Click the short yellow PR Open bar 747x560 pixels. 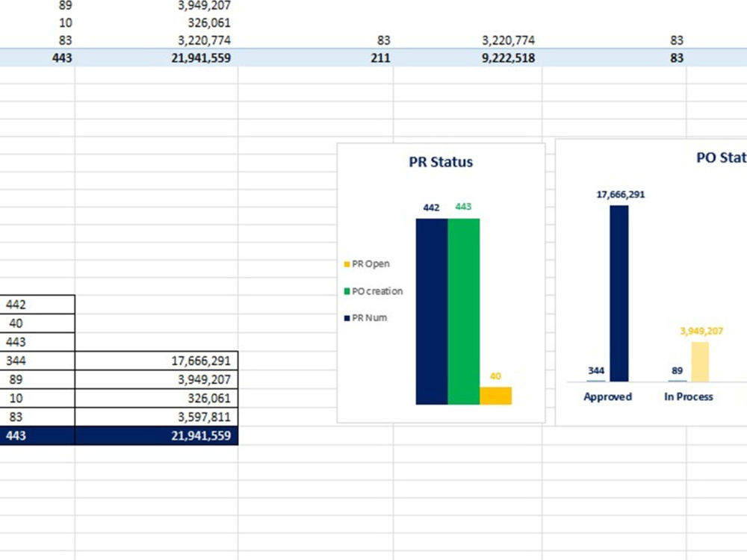pyautogui.click(x=495, y=396)
